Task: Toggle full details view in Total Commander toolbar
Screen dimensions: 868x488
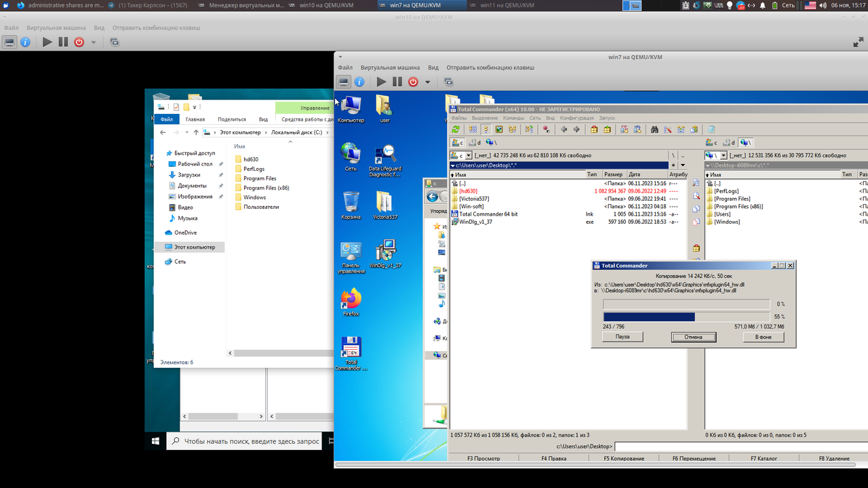Action: click(486, 129)
